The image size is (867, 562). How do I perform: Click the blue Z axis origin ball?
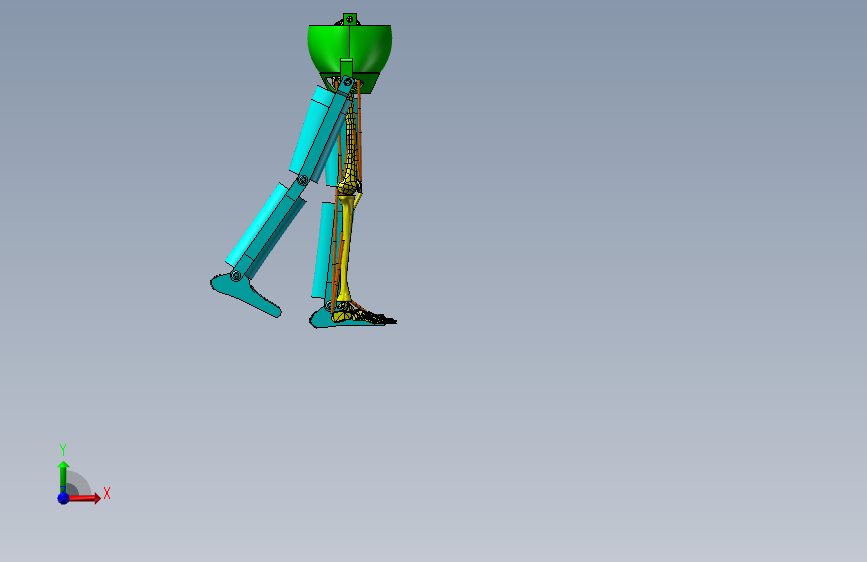tap(64, 498)
